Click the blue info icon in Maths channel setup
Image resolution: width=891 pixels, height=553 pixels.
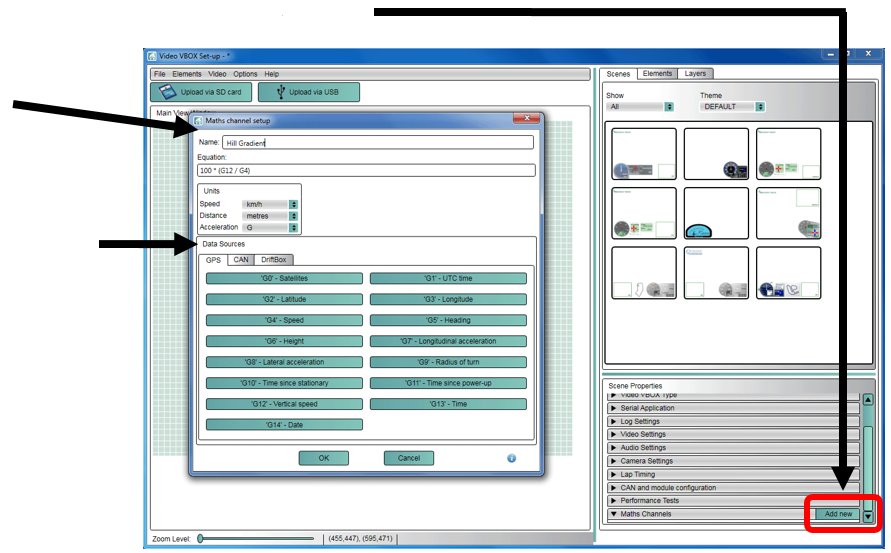511,458
